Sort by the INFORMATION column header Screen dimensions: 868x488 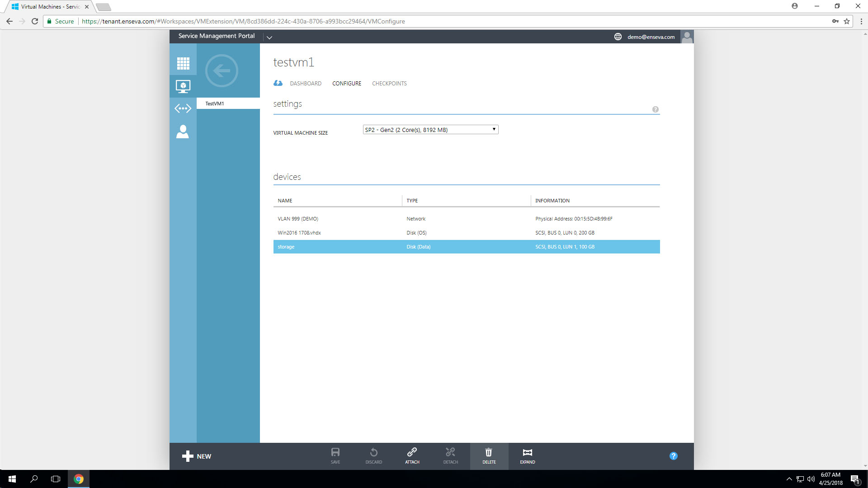pos(552,201)
